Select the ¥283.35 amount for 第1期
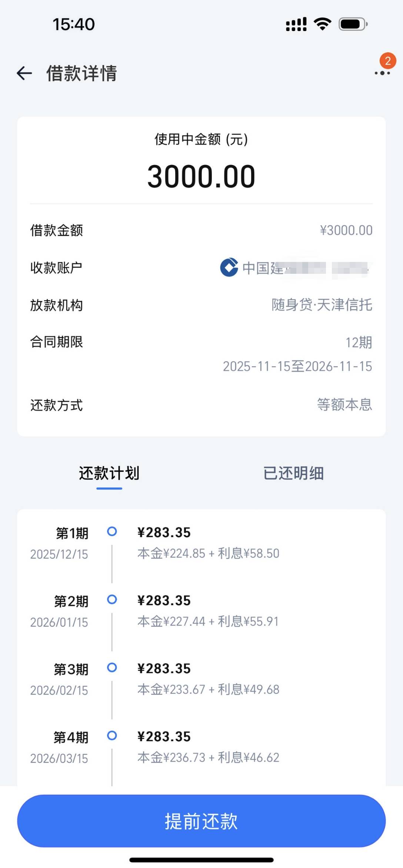403x868 pixels. point(164,532)
